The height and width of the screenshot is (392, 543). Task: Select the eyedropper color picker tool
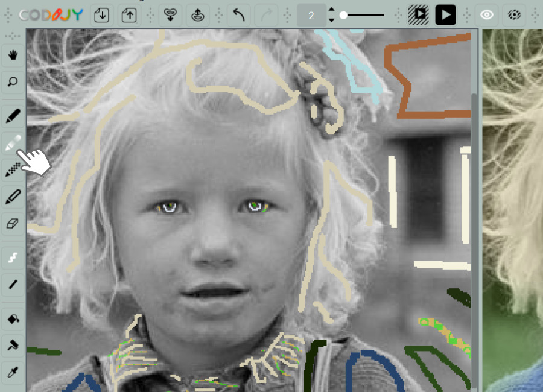coord(13,373)
